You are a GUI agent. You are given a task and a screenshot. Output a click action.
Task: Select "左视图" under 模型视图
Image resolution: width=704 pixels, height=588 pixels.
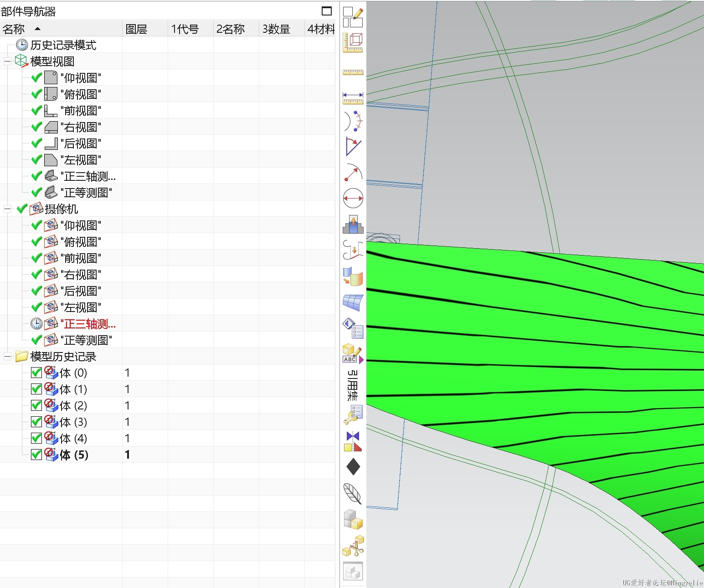81,160
